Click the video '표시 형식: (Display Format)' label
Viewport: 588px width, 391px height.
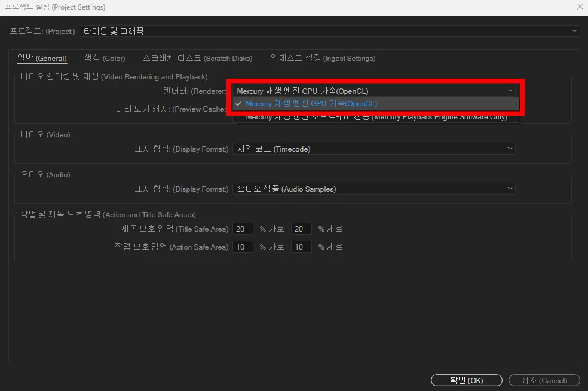182,149
